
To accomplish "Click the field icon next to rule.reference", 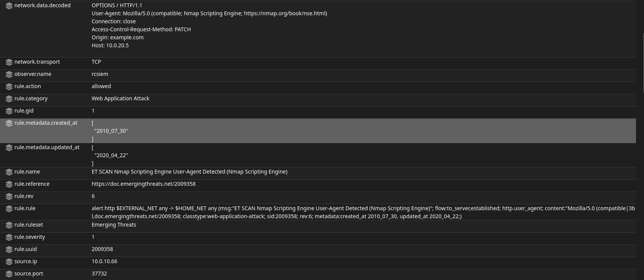I will click(x=9, y=184).
